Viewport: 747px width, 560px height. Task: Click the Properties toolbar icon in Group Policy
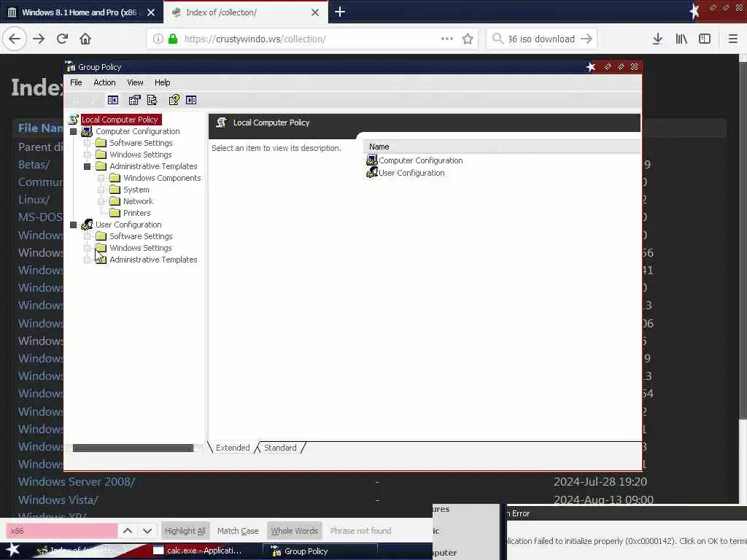(134, 100)
